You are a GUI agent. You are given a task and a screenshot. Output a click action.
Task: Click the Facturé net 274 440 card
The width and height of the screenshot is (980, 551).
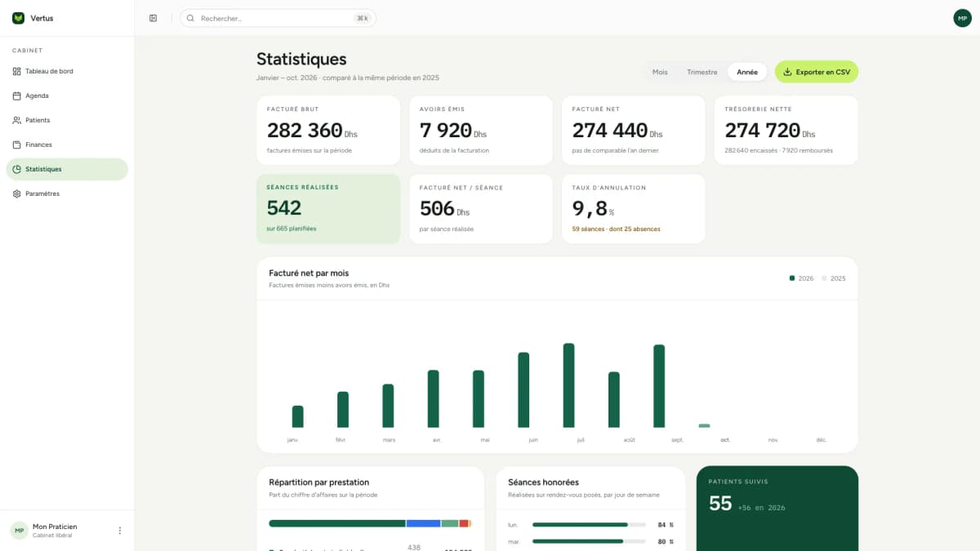coord(634,131)
